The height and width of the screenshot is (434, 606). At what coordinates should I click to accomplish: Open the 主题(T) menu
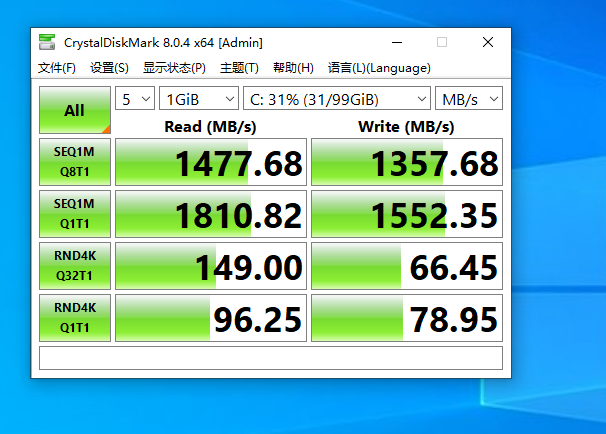pos(239,68)
